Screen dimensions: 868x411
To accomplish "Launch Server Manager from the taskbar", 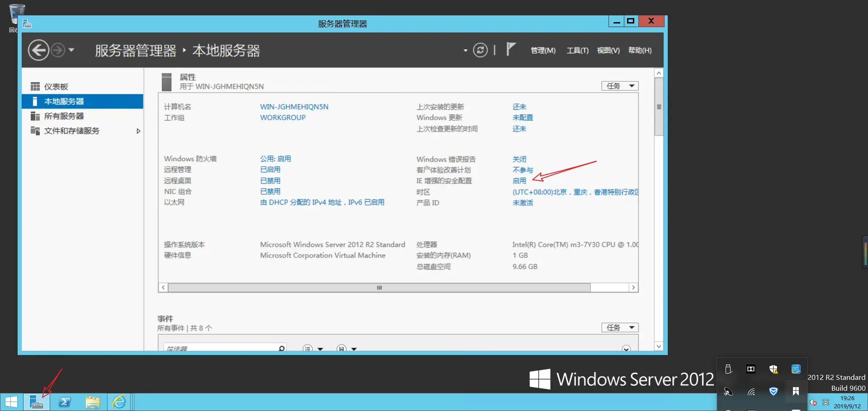I will click(x=36, y=402).
